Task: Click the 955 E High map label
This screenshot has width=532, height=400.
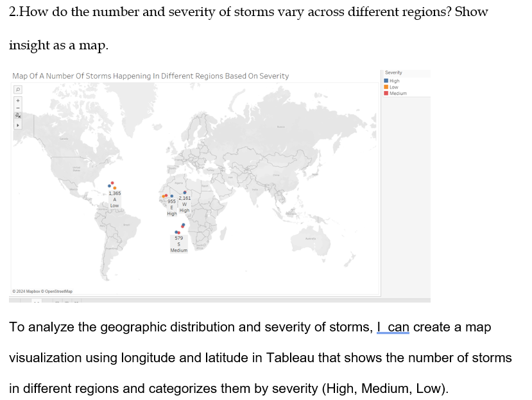Action: (x=171, y=207)
